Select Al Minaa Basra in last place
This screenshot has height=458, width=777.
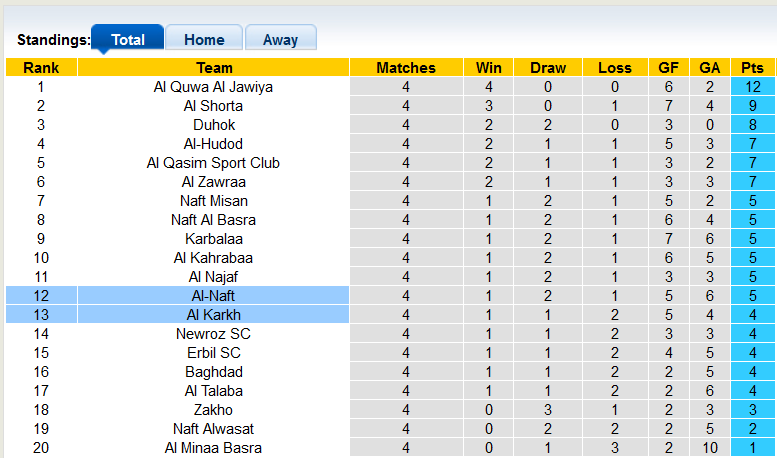(x=213, y=448)
